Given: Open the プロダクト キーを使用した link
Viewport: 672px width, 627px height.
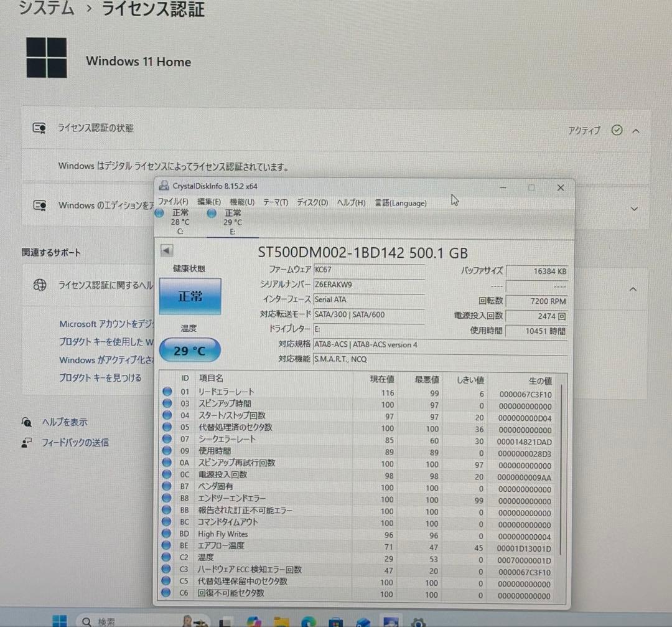Looking at the screenshot, I should tap(106, 342).
